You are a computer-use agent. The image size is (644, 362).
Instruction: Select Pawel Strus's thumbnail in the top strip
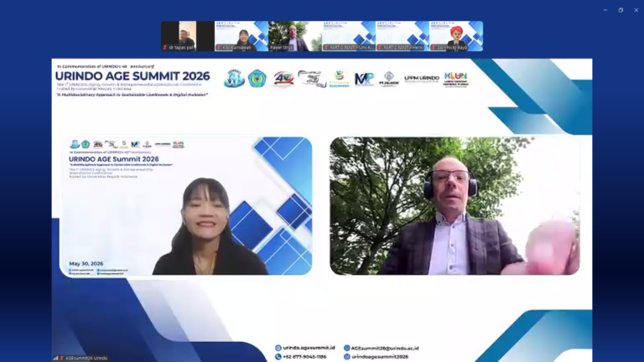[295, 36]
